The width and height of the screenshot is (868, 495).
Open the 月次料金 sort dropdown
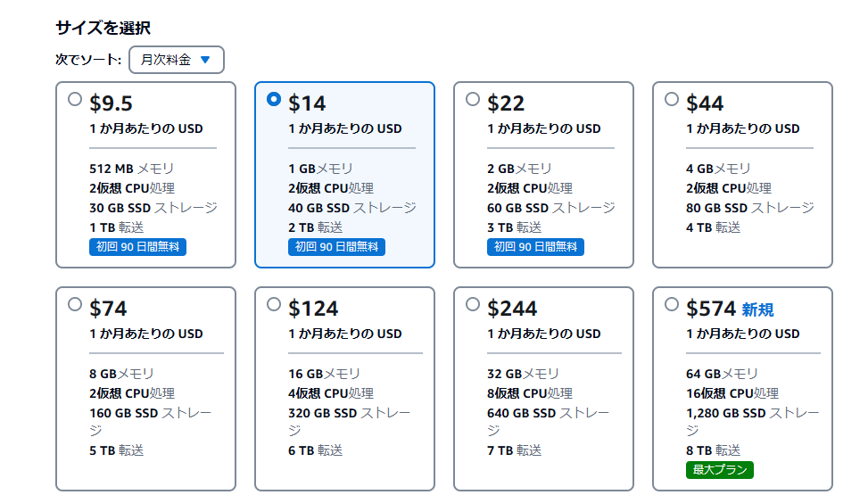176,60
